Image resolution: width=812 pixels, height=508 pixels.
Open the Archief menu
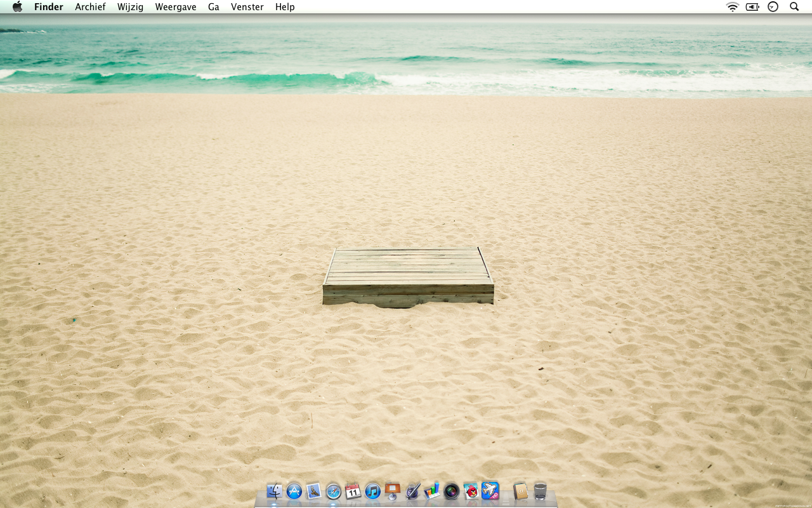click(x=90, y=7)
